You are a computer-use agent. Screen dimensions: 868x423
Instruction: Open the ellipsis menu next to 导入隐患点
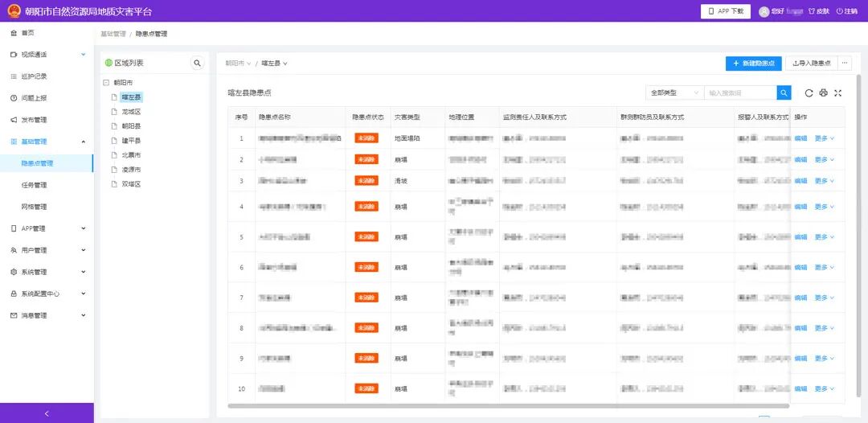click(845, 63)
